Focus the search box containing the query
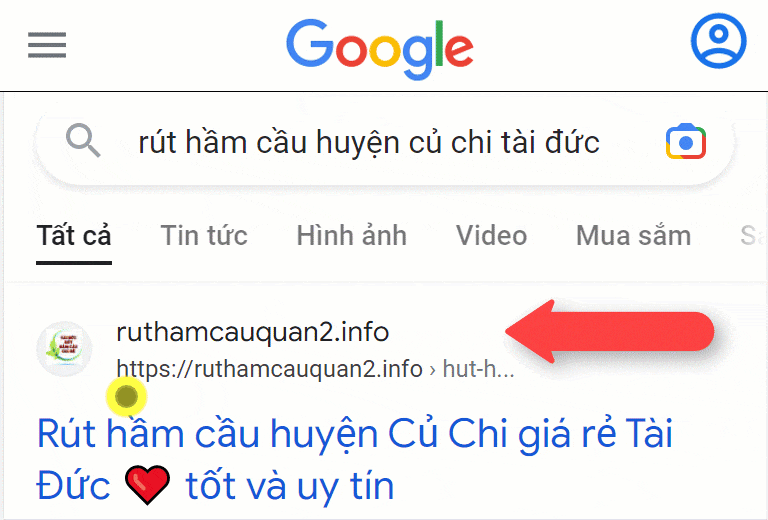 click(385, 142)
